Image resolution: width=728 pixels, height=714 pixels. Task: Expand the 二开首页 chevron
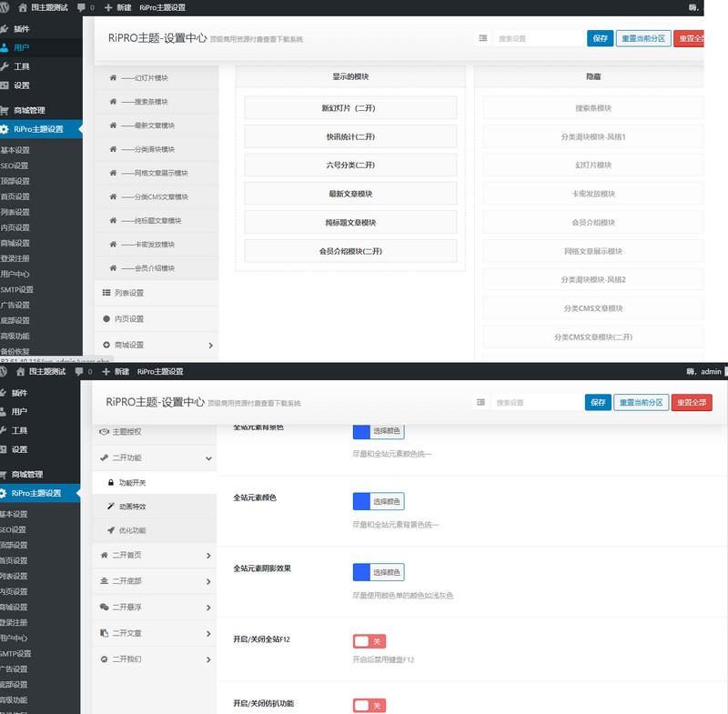click(x=208, y=556)
